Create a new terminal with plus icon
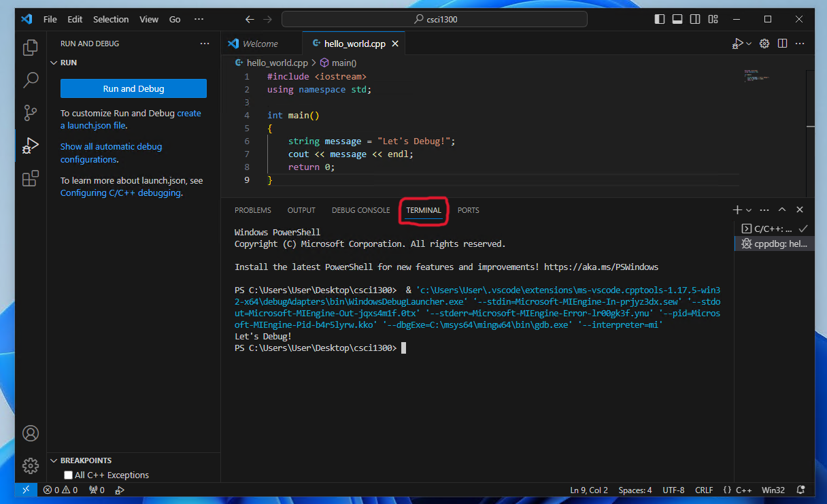 (737, 210)
